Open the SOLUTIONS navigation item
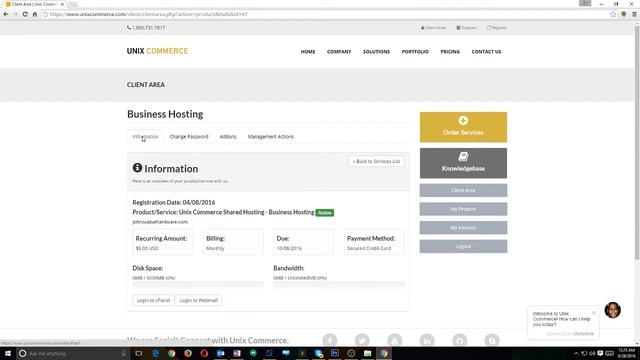Screen dimensions: 640x360 click(376, 52)
